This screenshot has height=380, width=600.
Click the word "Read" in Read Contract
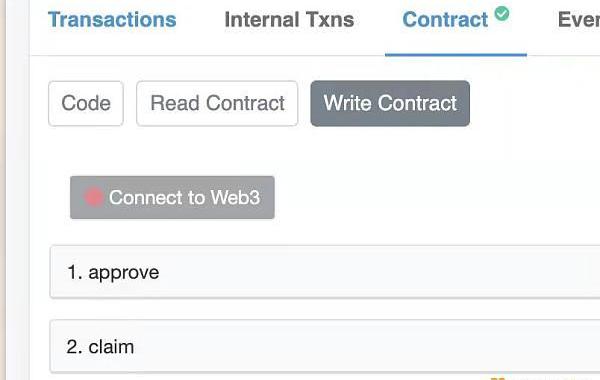175,103
